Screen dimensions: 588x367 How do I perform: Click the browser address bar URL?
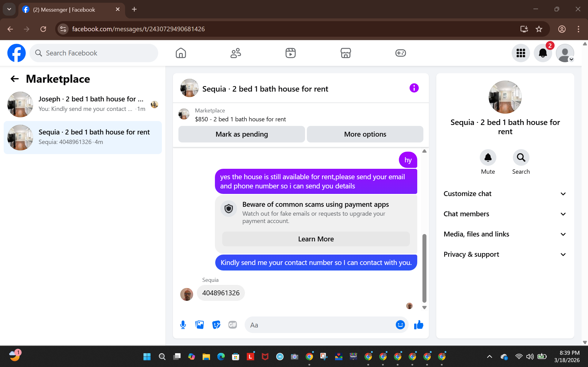point(139,29)
